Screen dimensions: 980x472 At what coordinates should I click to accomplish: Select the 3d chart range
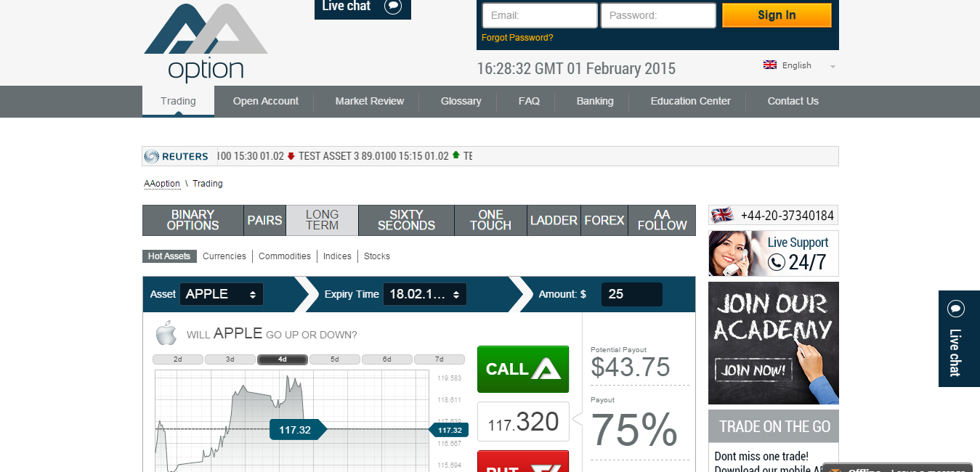pyautogui.click(x=230, y=359)
